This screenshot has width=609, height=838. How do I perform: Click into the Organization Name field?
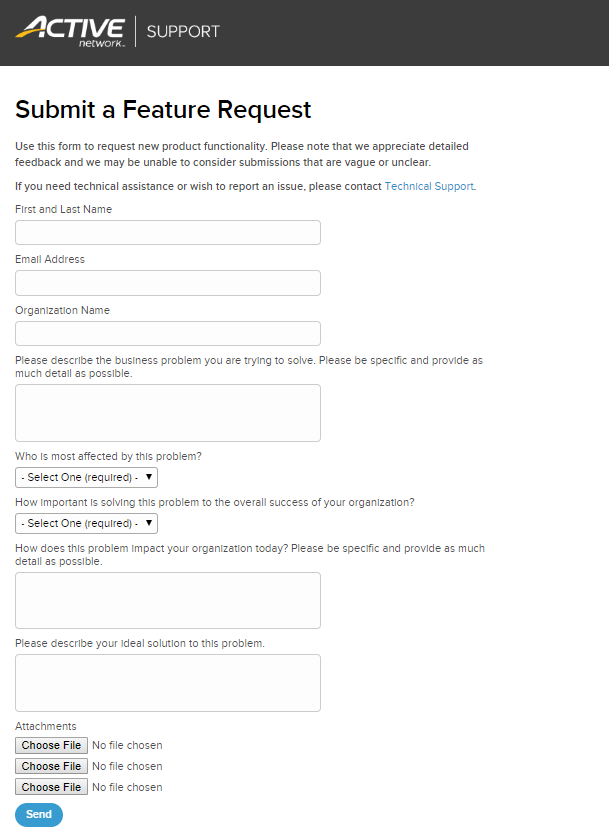click(168, 334)
